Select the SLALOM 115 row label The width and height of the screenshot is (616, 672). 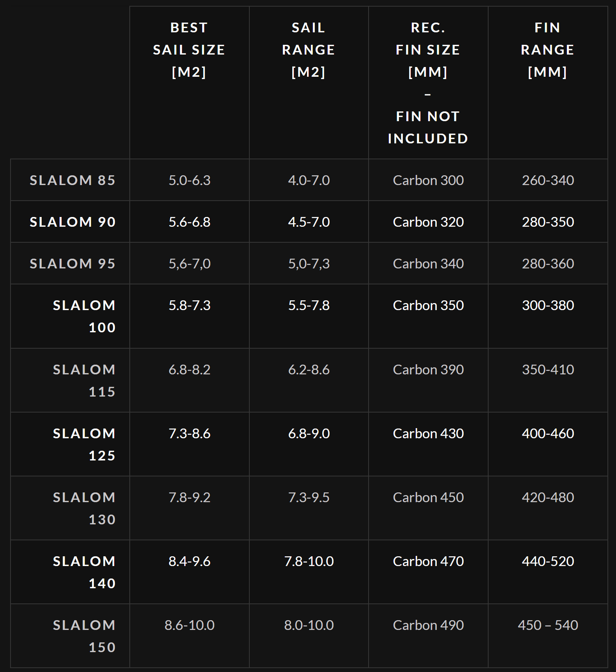point(84,380)
